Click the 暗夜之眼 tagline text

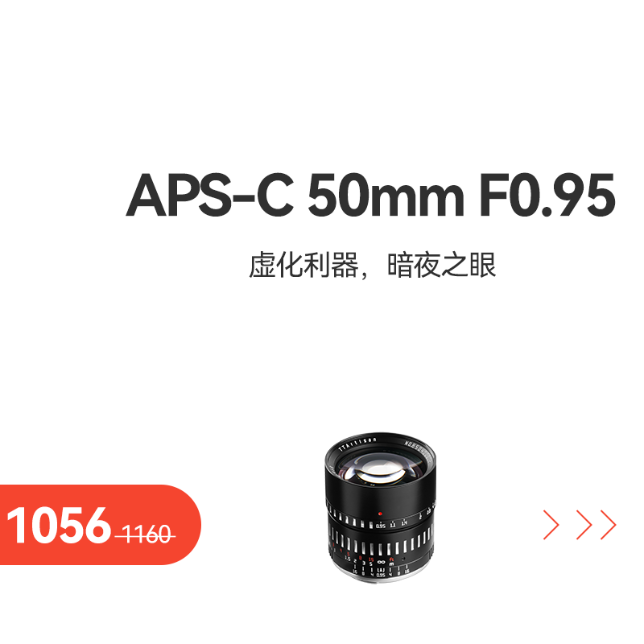[442, 266]
